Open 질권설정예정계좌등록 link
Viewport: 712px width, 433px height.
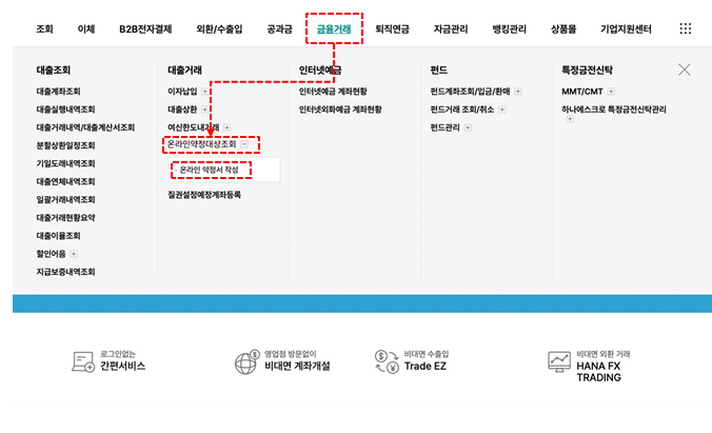(204, 195)
